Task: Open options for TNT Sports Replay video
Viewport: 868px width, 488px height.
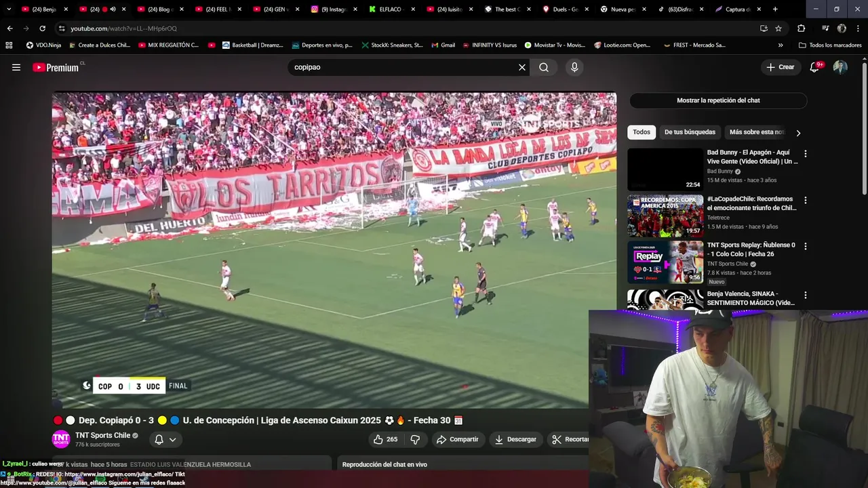Action: [x=805, y=247]
